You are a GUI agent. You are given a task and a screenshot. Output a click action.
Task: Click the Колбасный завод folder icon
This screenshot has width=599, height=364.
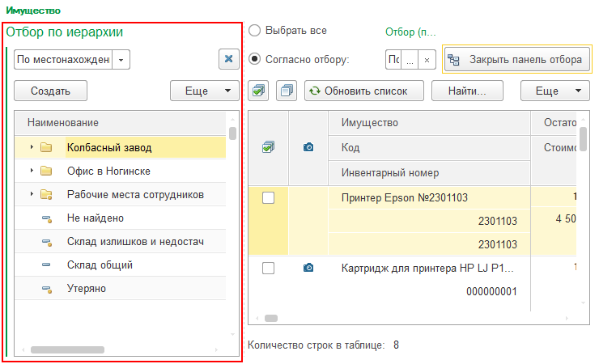46,148
